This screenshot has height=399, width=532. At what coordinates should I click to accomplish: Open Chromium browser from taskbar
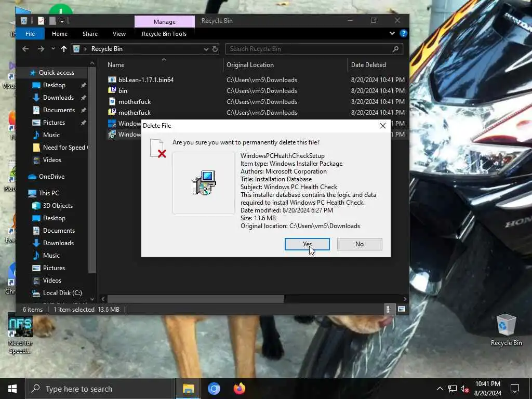click(214, 389)
